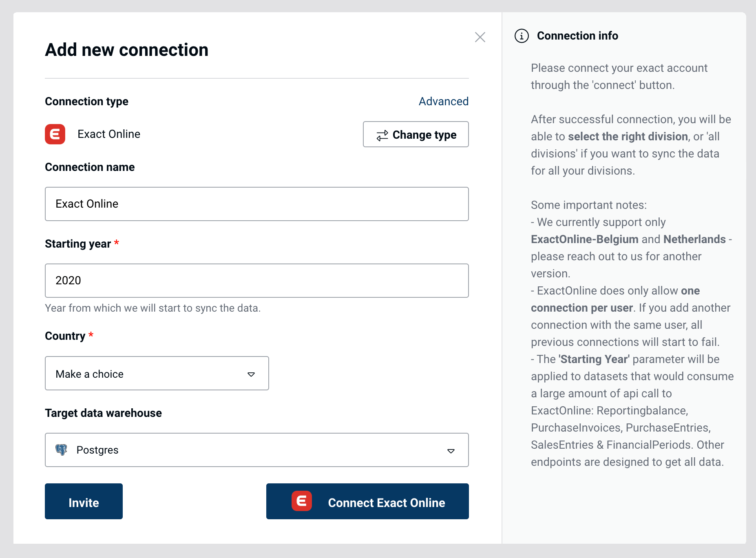The image size is (756, 558).
Task: Click the Connect Exact Online button
Action: point(367,501)
